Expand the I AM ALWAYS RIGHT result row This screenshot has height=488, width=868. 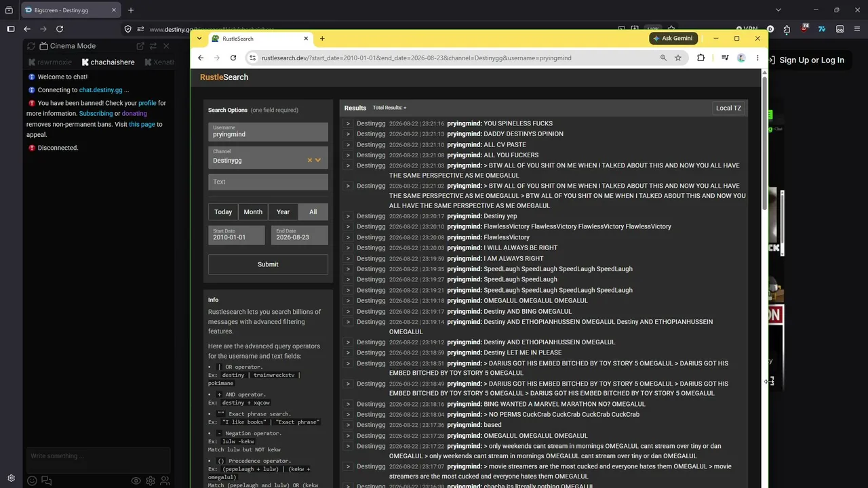click(x=348, y=258)
